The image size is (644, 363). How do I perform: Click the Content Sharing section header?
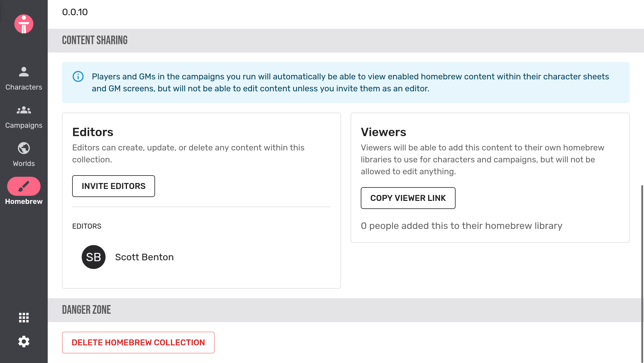[x=95, y=40]
